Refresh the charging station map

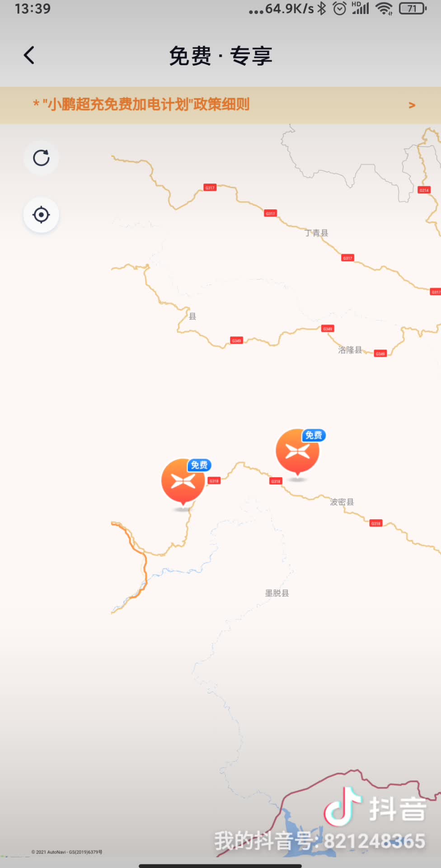point(41,158)
